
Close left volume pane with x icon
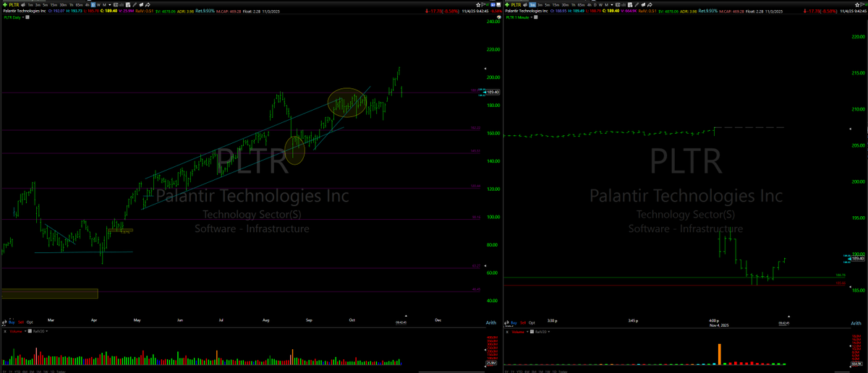click(x=5, y=331)
